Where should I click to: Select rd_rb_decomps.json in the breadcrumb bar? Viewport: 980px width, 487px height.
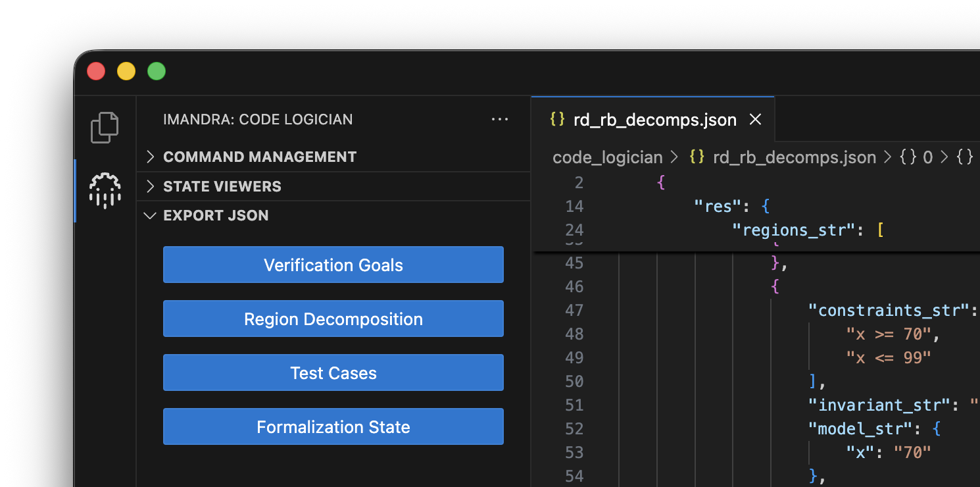tap(795, 157)
